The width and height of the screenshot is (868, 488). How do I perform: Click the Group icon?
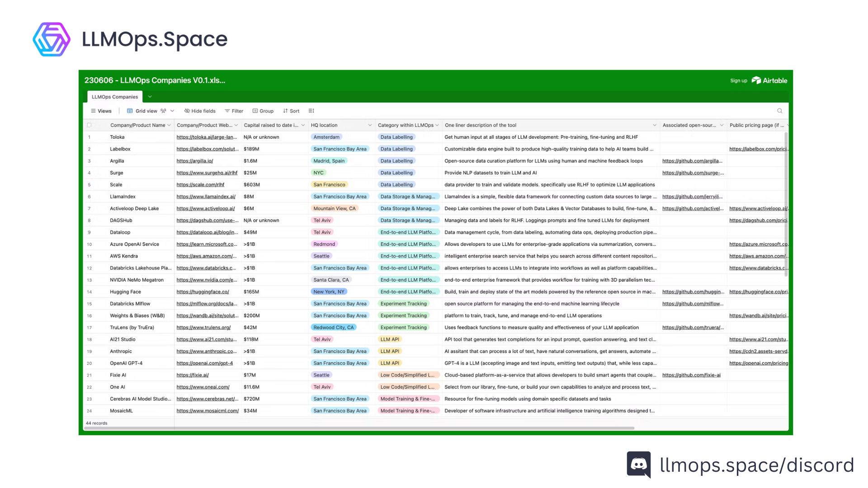[x=255, y=111]
